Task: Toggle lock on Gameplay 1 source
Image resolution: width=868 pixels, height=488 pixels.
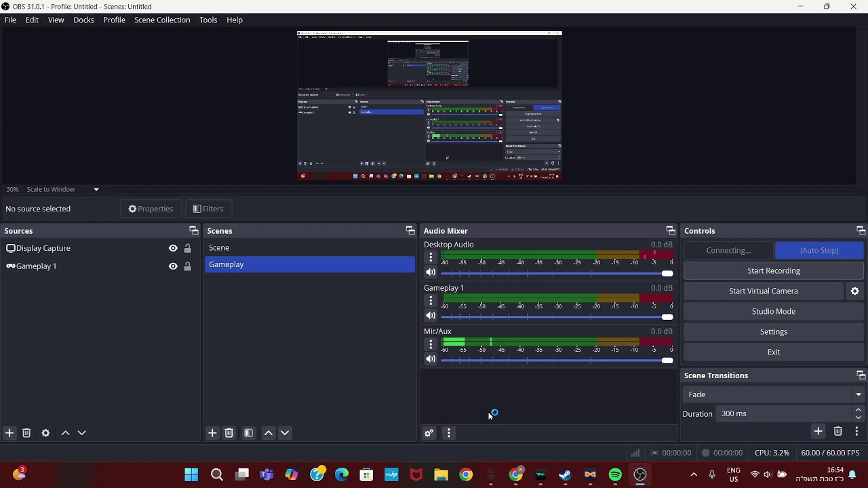Action: 188,266
